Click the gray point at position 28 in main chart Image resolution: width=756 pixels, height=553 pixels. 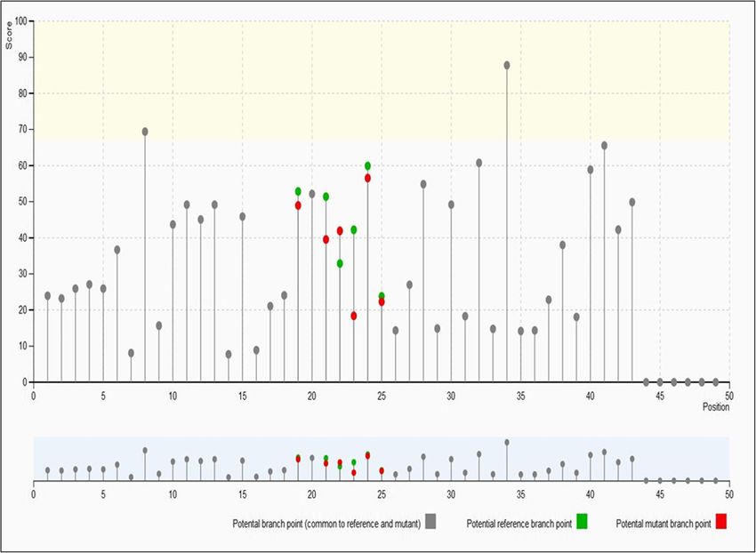[x=423, y=184]
